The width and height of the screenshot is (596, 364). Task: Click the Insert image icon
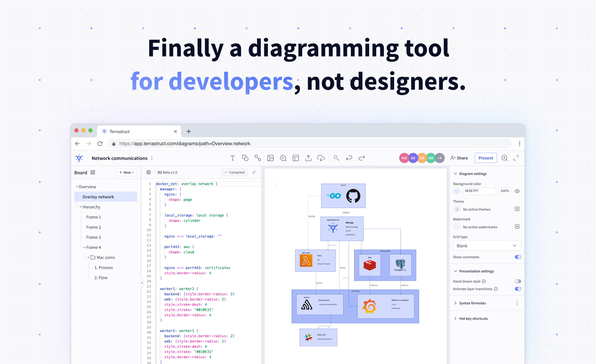[x=270, y=158]
